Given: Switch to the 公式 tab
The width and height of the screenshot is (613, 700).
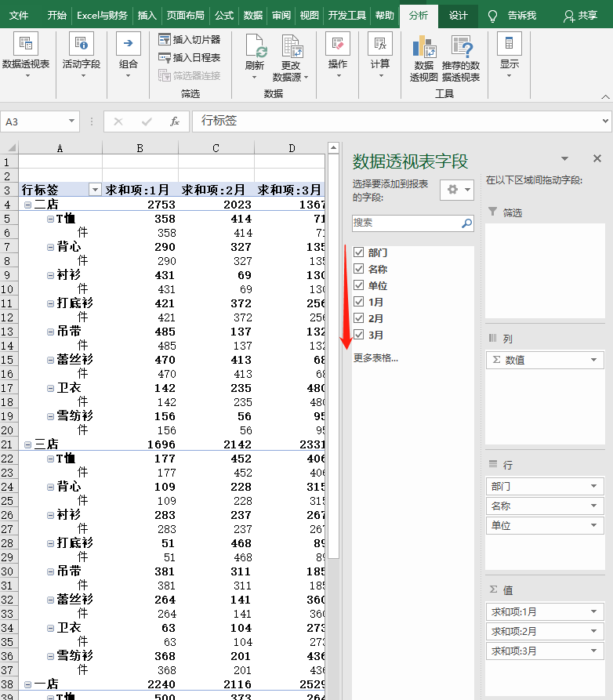Looking at the screenshot, I should click(224, 16).
